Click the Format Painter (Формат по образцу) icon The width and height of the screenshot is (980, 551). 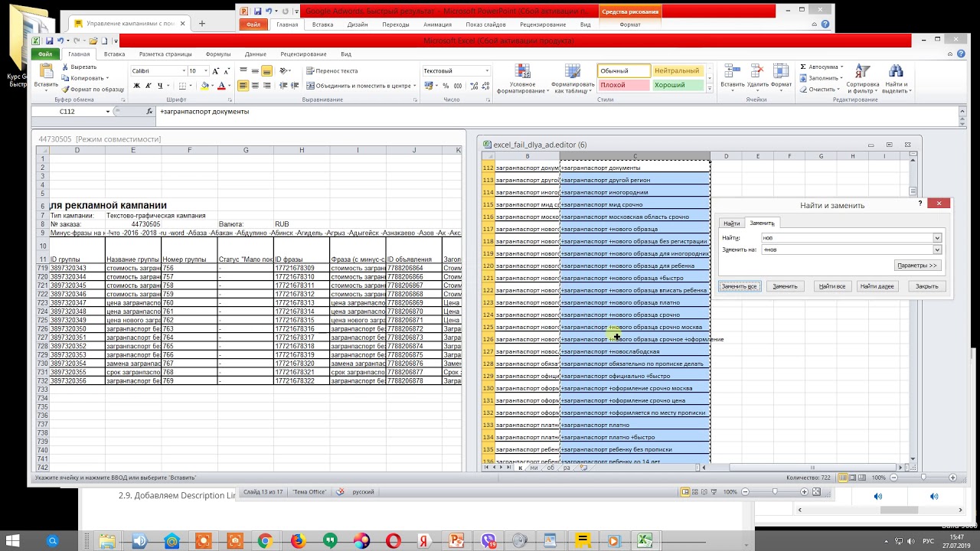65,90
